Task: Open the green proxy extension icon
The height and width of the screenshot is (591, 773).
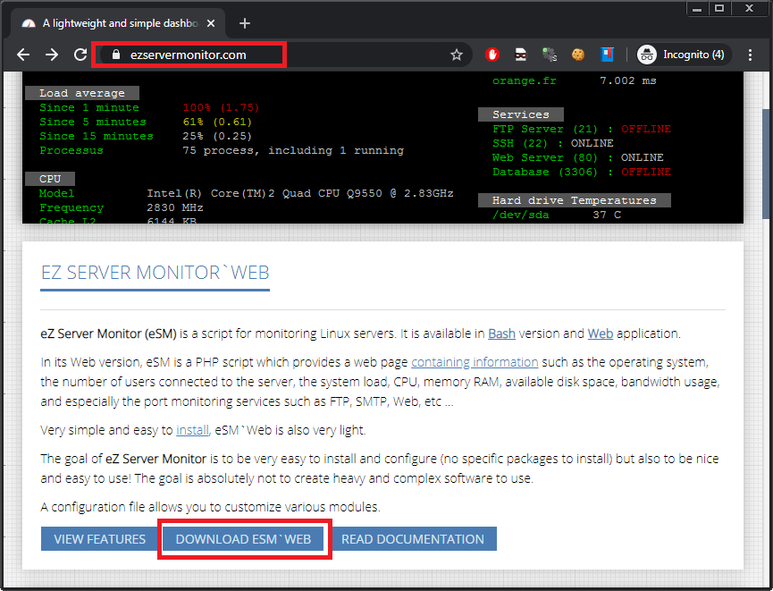Action: [x=549, y=55]
